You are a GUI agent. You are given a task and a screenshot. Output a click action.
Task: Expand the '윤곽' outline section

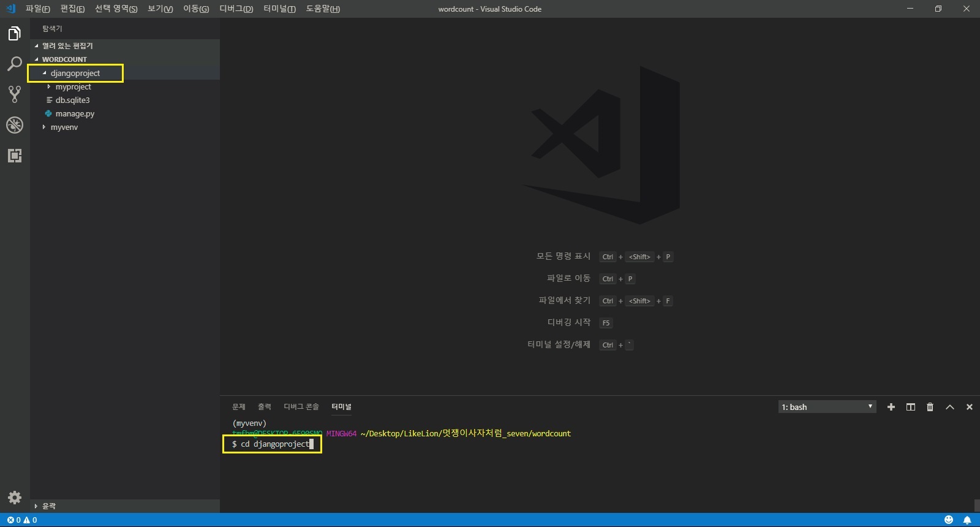36,506
